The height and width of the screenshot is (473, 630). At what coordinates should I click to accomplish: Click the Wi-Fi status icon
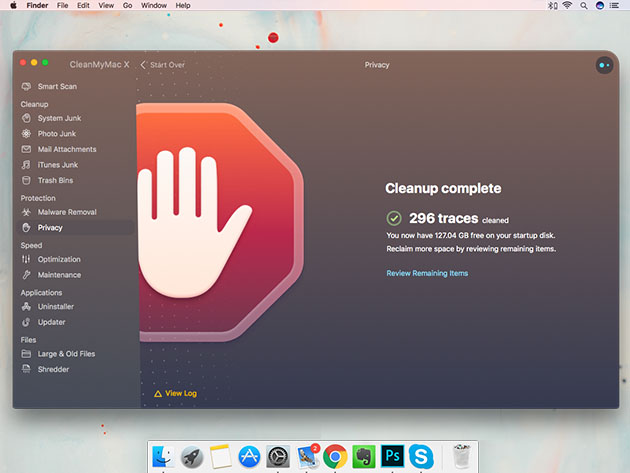pyautogui.click(x=567, y=5)
